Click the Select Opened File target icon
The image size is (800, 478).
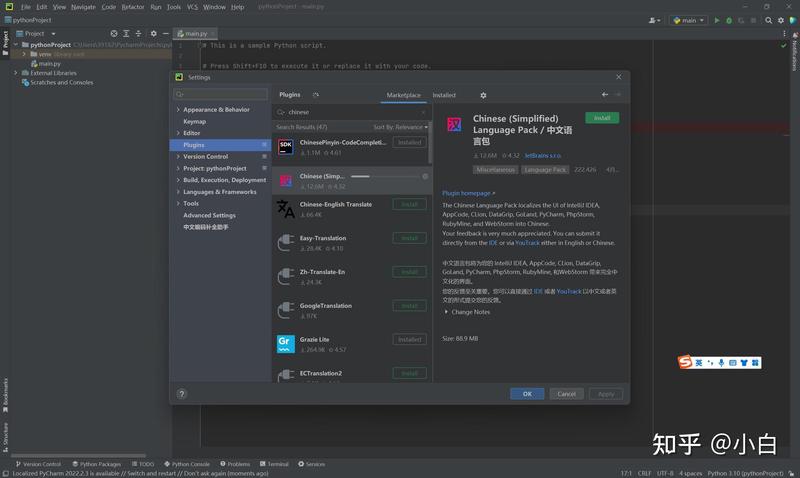114,34
